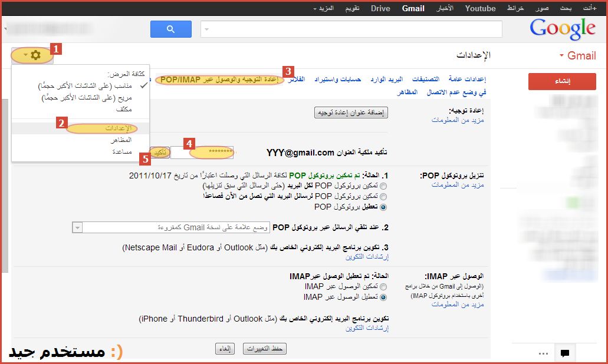Viewport: 608px width, 364px height.
Task: Open مزيد من المعلومات under IMAP access
Action: point(458,305)
